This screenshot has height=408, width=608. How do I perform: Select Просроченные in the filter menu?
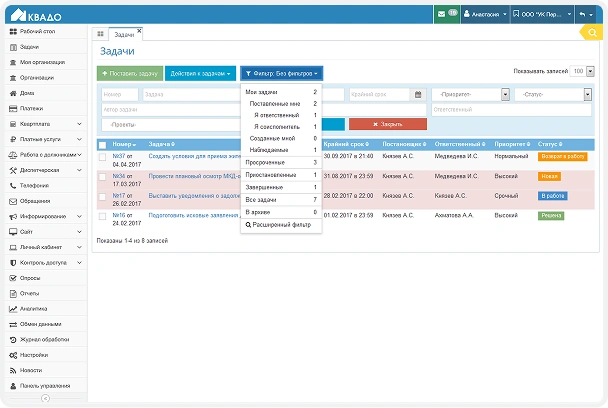pyautogui.click(x=266, y=162)
